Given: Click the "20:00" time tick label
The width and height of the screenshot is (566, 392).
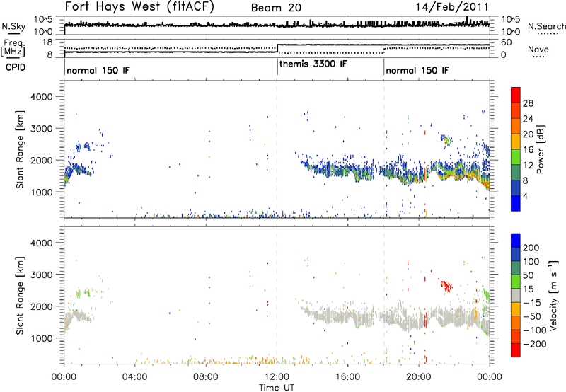Looking at the screenshot, I should click(418, 377).
